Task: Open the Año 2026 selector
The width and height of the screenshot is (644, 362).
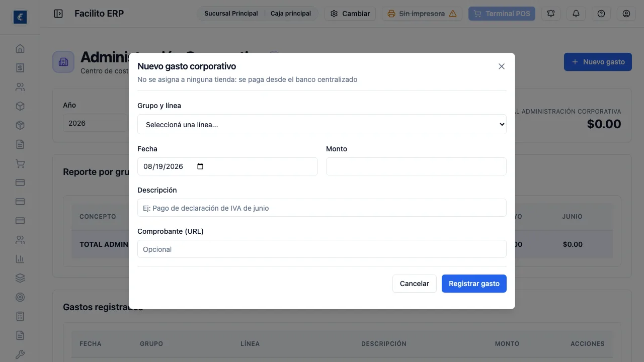Action: tap(95, 123)
